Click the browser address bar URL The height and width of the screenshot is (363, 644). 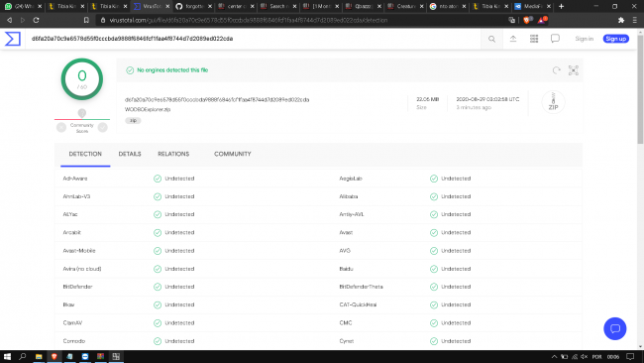pyautogui.click(x=249, y=20)
